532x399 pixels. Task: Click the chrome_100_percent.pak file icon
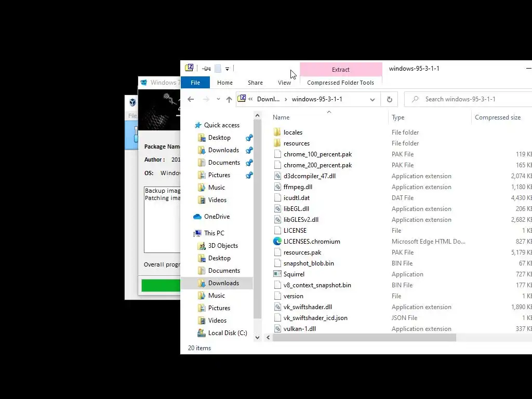277,154
